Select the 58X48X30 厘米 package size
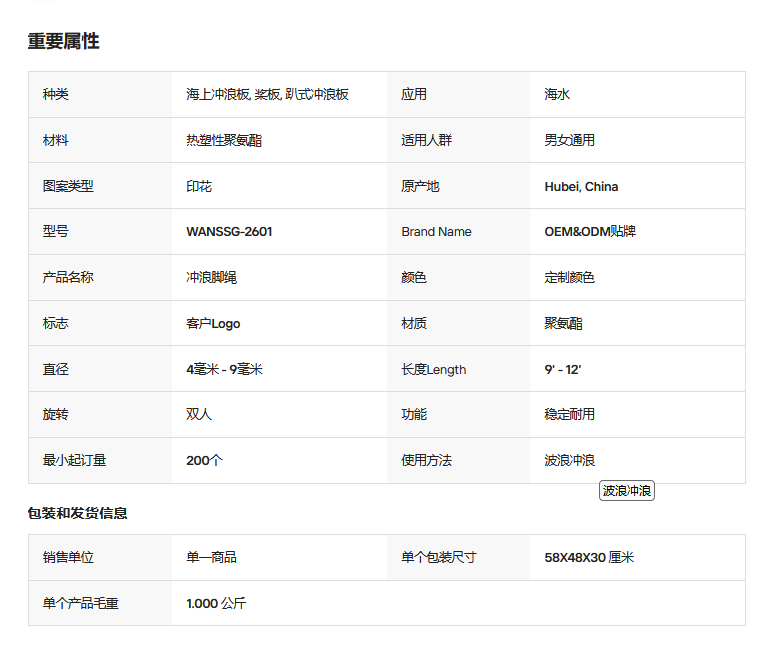Viewport: 764px width, 653px height. click(x=589, y=557)
